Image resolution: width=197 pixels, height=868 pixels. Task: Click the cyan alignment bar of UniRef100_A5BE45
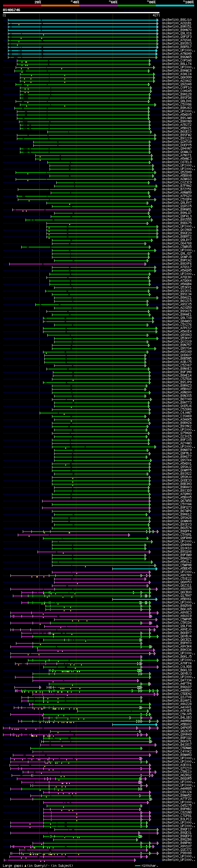(x=135, y=568)
